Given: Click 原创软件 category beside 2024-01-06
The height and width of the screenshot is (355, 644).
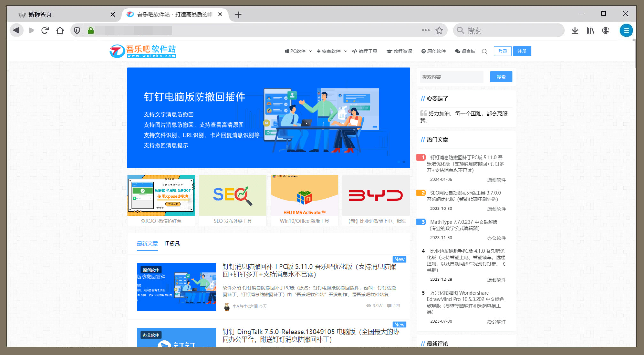Looking at the screenshot, I should click(x=496, y=180).
